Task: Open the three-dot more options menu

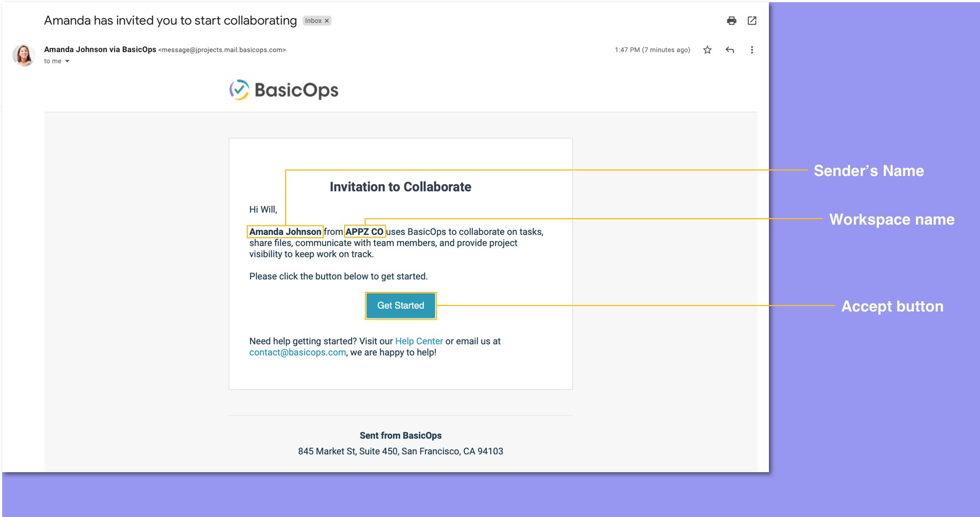Action: pyautogui.click(x=752, y=50)
